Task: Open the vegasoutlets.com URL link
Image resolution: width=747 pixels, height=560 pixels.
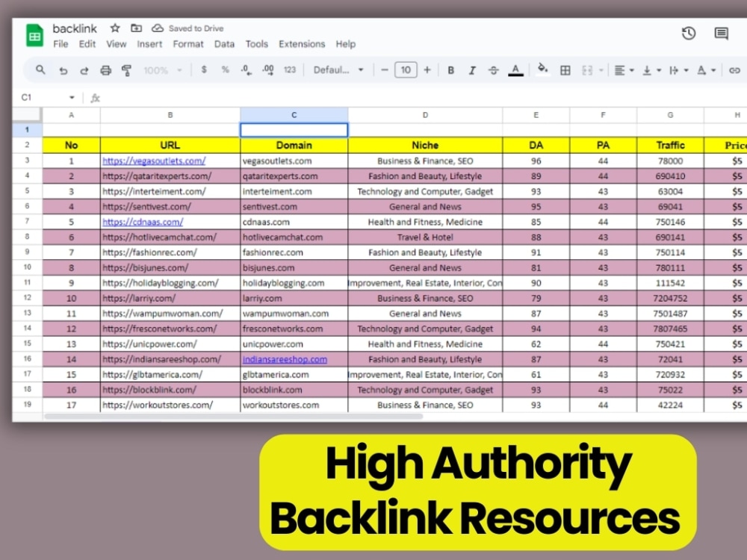Action: (x=154, y=161)
